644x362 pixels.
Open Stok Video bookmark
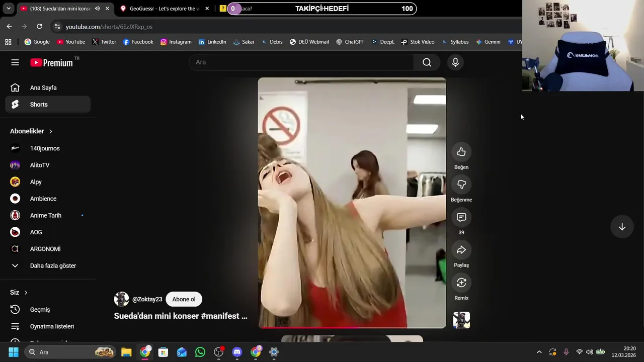(418, 42)
